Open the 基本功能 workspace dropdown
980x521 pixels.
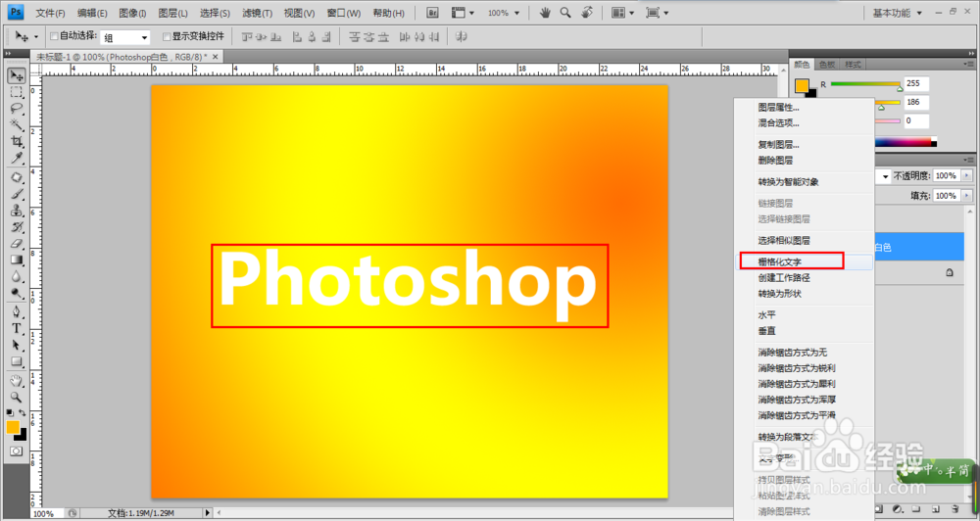pos(898,13)
